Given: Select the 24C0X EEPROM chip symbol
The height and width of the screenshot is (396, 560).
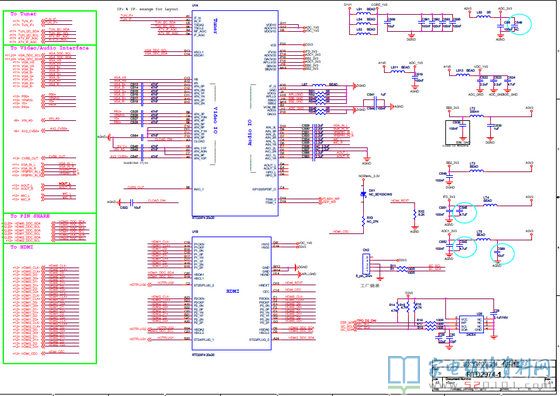Looking at the screenshot, I should (471, 324).
